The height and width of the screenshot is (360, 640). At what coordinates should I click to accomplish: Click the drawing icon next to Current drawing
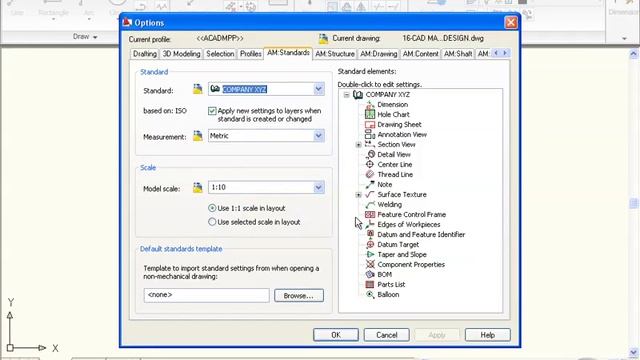tap(323, 39)
